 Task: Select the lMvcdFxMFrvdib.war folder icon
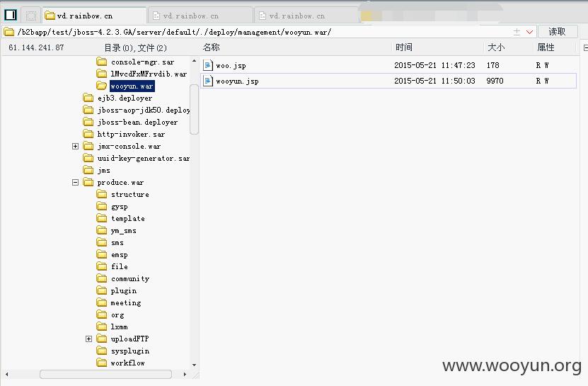102,74
